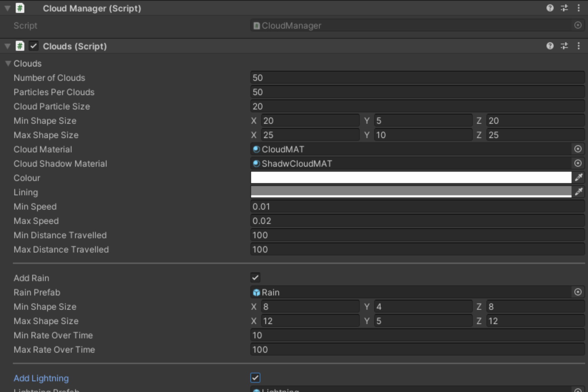Open preset settings for Cloud Manager script
The height and width of the screenshot is (392, 588).
tap(564, 8)
